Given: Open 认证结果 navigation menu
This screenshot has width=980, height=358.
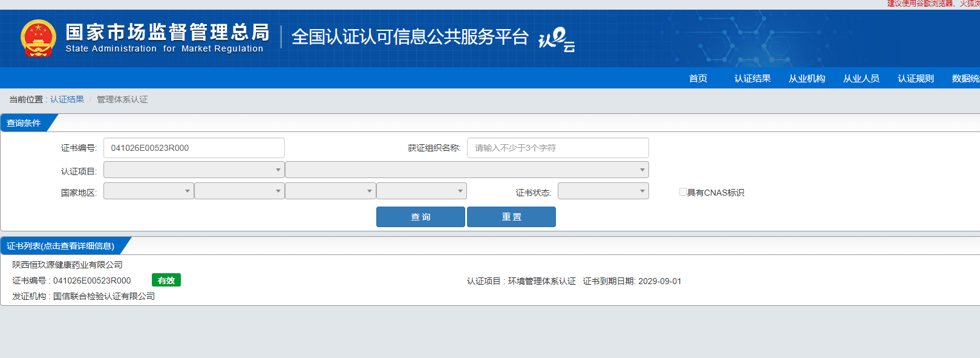Looking at the screenshot, I should click(753, 78).
